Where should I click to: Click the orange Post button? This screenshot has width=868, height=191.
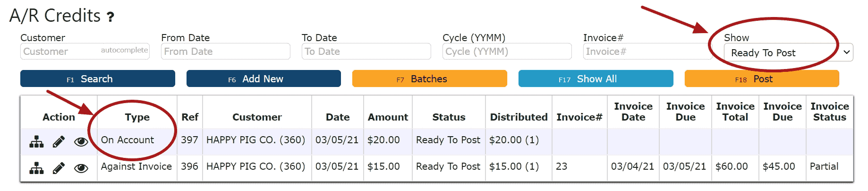coord(762,78)
